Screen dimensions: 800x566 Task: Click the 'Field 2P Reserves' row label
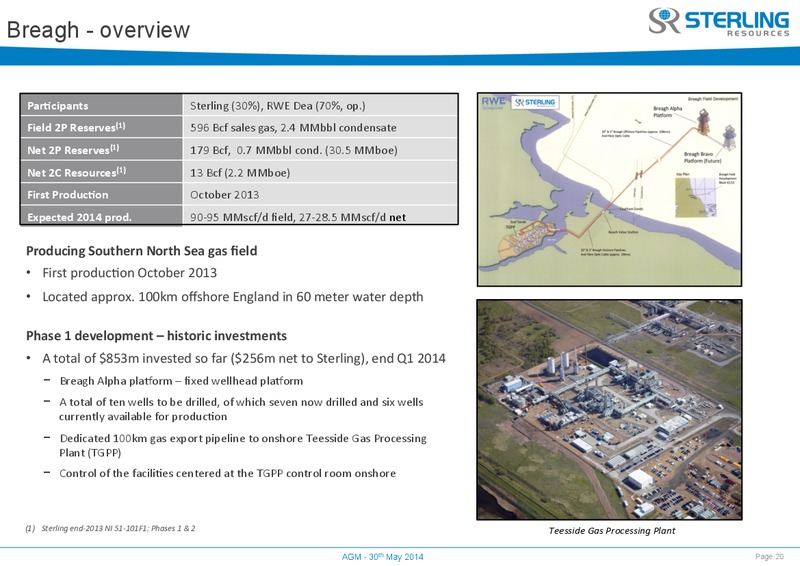[x=101, y=127]
